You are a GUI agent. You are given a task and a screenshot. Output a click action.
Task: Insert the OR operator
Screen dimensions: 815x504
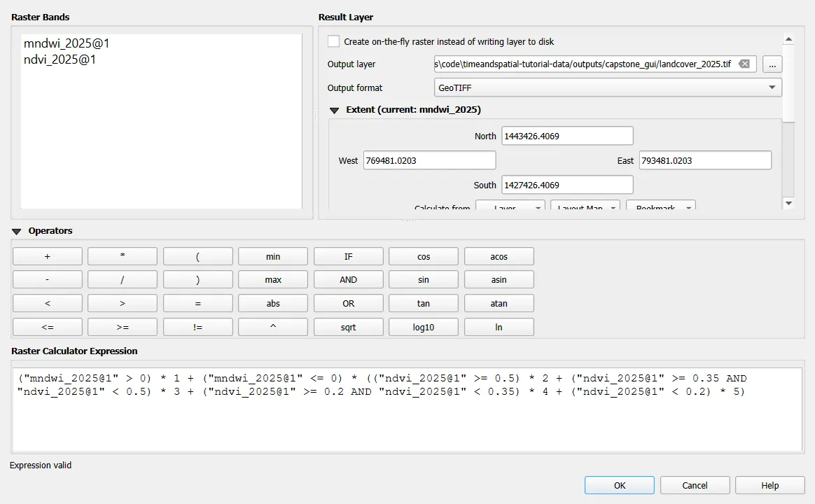[348, 303]
